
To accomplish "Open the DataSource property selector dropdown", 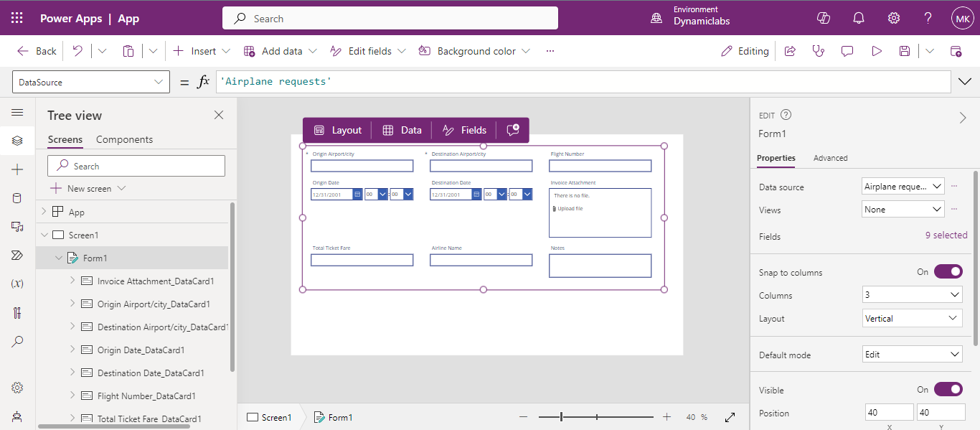I will coord(91,83).
